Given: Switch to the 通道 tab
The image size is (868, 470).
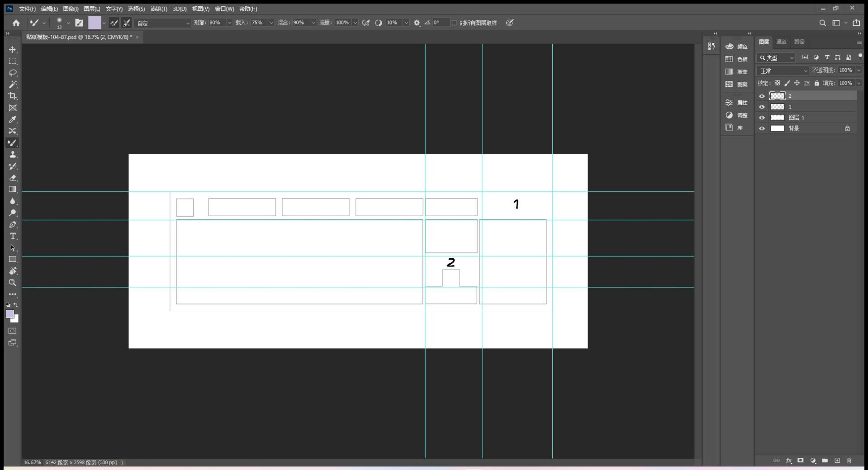Looking at the screenshot, I should [x=781, y=42].
